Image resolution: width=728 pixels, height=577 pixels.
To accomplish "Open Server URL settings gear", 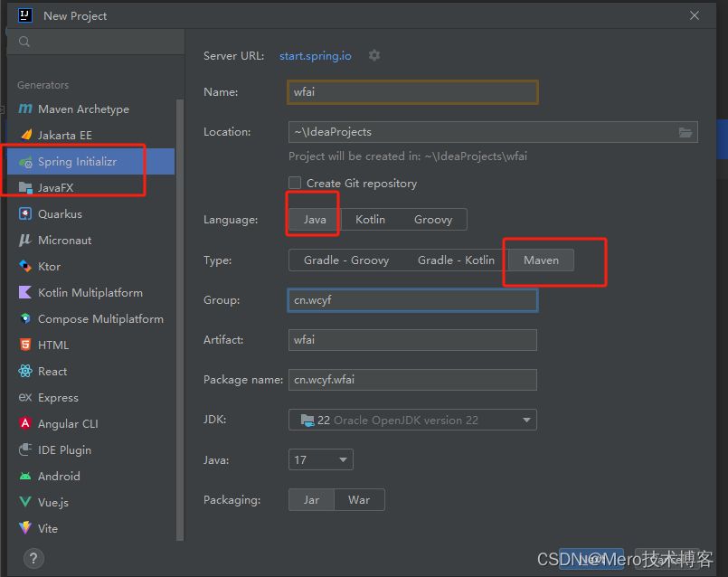I will [x=374, y=56].
